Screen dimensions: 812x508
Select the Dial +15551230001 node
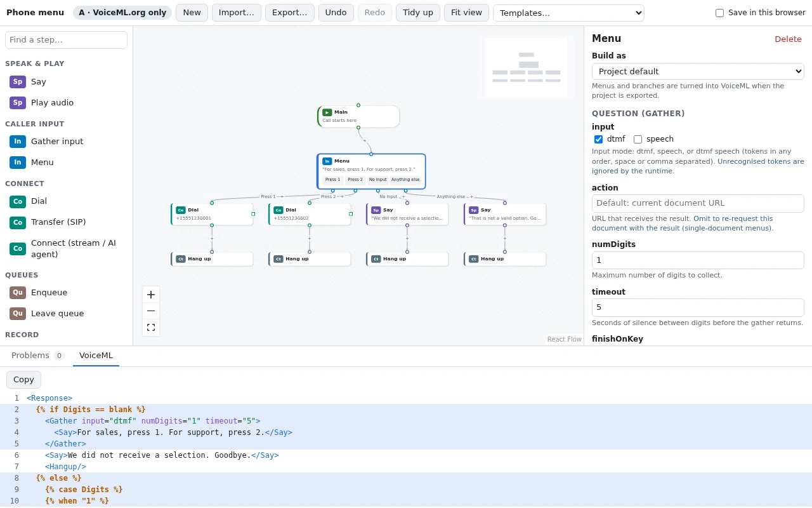pyautogui.click(x=212, y=214)
